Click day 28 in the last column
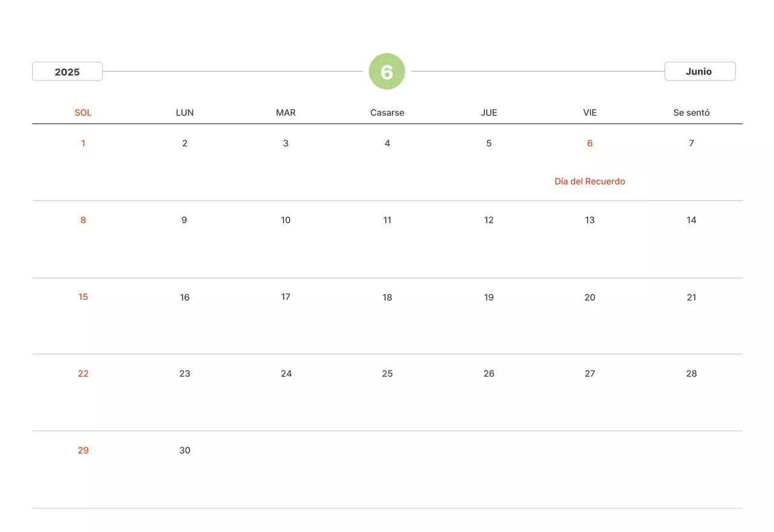774x532 pixels. click(691, 374)
